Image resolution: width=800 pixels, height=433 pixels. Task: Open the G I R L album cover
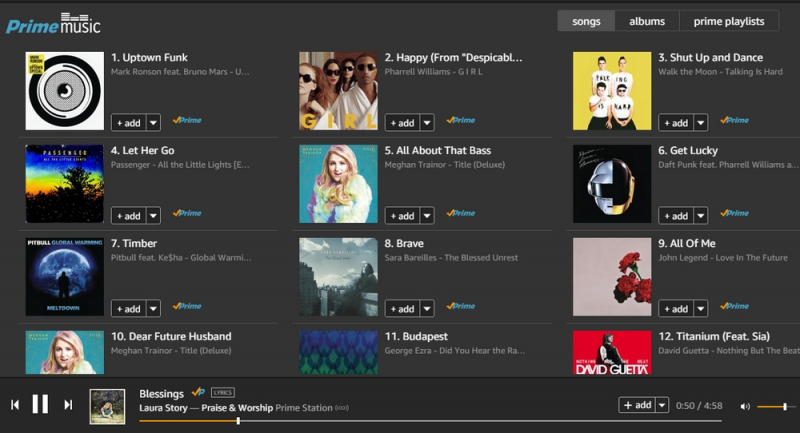pos(338,91)
